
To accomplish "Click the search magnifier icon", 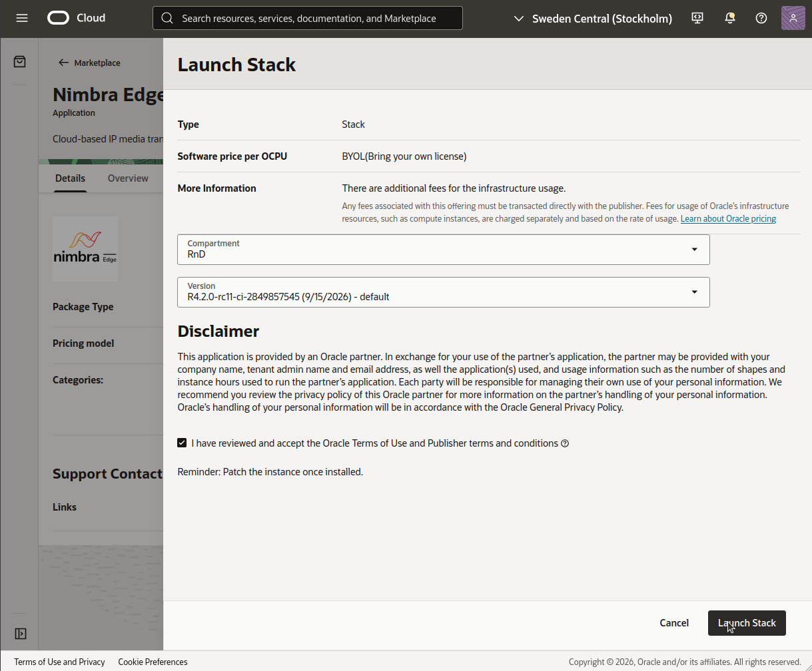I will [167, 18].
